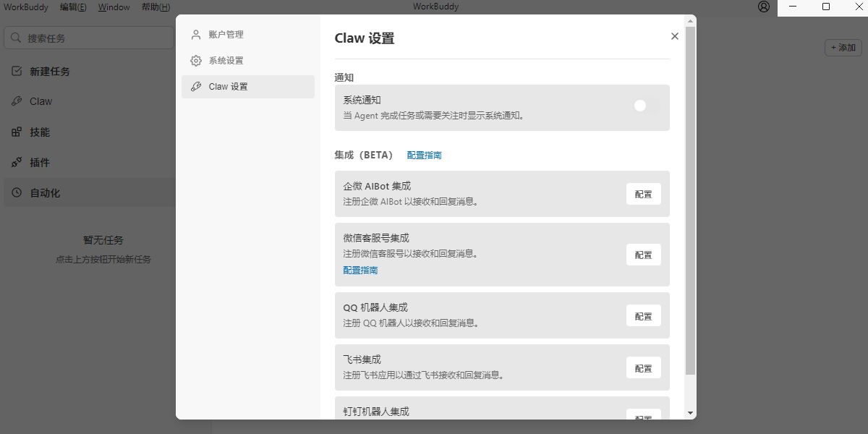Image resolution: width=868 pixels, height=434 pixels.
Task: Click 配置 for QQ 机器人集成
Action: point(643,315)
